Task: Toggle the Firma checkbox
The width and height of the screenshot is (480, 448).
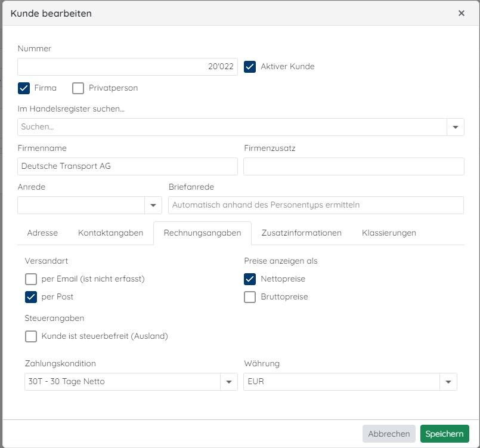Action: 24,88
